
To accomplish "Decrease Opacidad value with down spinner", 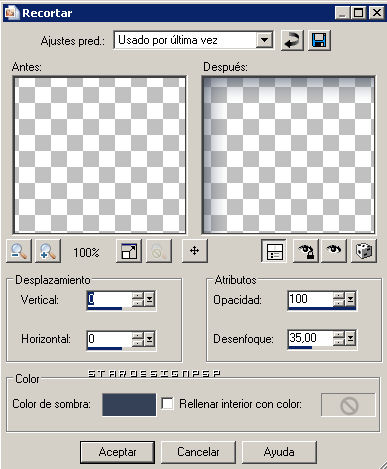I will [x=339, y=302].
